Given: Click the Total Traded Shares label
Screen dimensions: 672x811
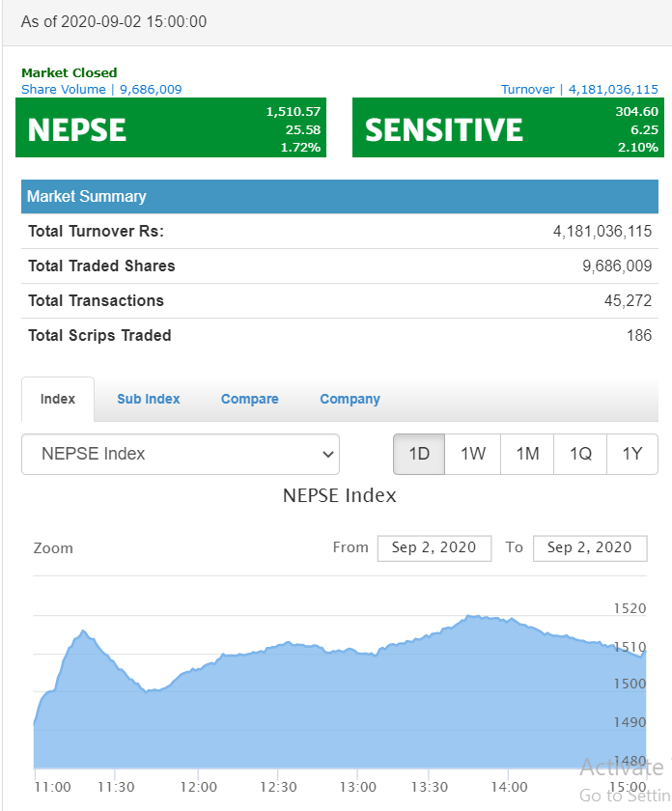Looking at the screenshot, I should pyautogui.click(x=102, y=266).
